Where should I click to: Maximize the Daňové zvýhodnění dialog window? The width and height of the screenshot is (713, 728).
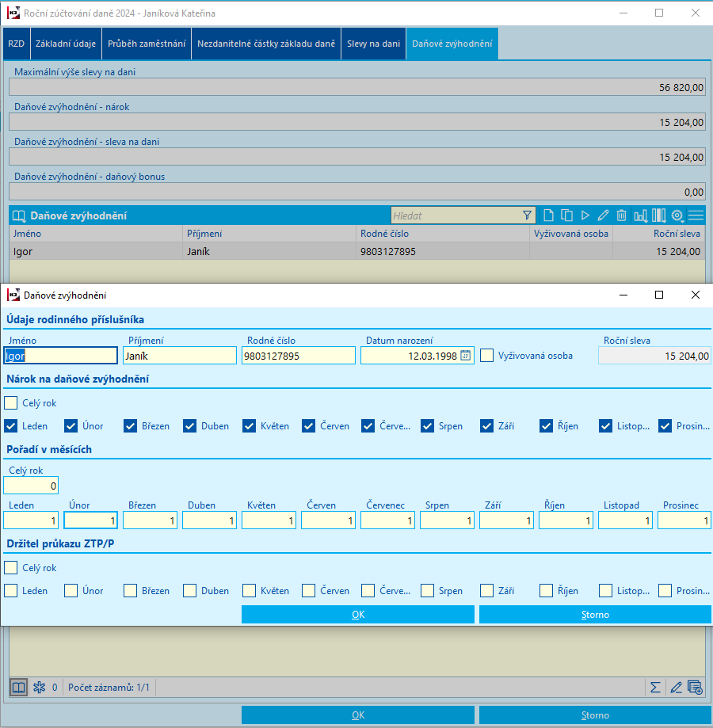tap(658, 295)
